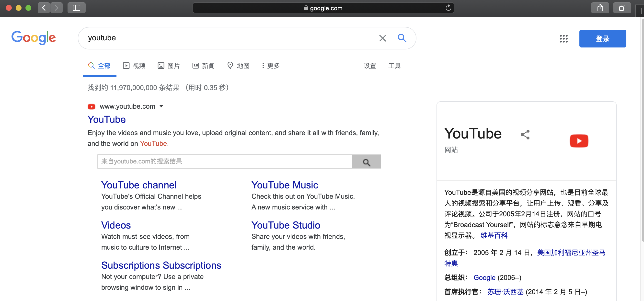
Task: Open the 维基百科 Wikipedia link
Action: [494, 235]
